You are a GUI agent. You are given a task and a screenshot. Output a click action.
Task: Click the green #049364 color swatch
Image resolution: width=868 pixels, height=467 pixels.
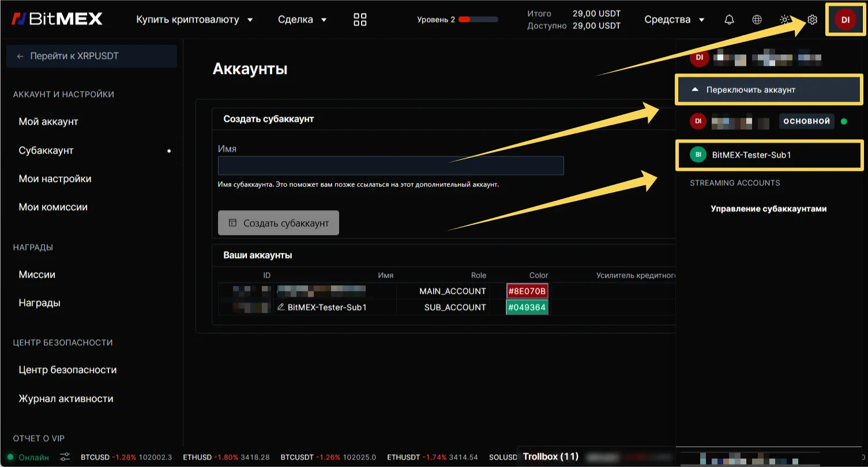[527, 307]
